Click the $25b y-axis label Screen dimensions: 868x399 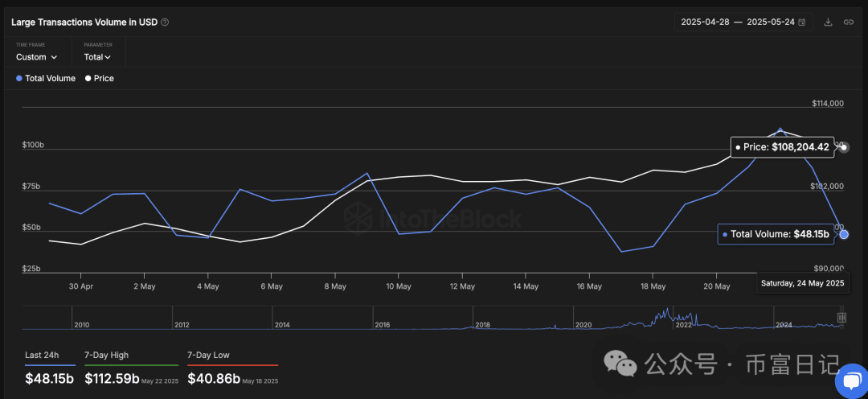click(x=31, y=269)
